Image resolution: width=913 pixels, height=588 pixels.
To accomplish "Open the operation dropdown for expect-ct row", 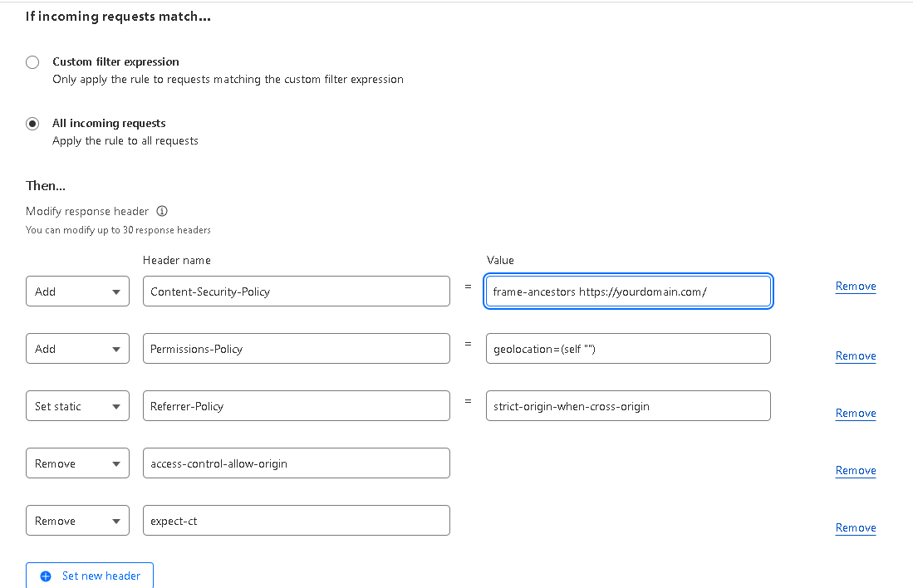I will 77,520.
